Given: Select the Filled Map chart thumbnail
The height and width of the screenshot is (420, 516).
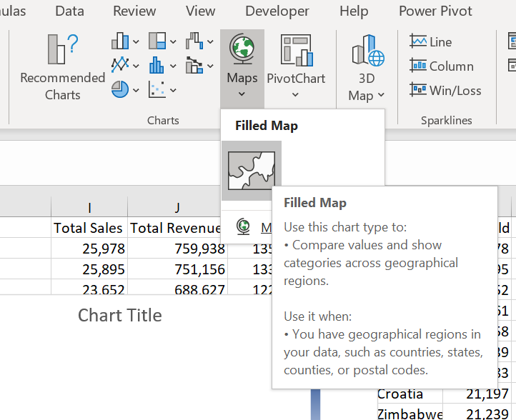Looking at the screenshot, I should tap(251, 171).
